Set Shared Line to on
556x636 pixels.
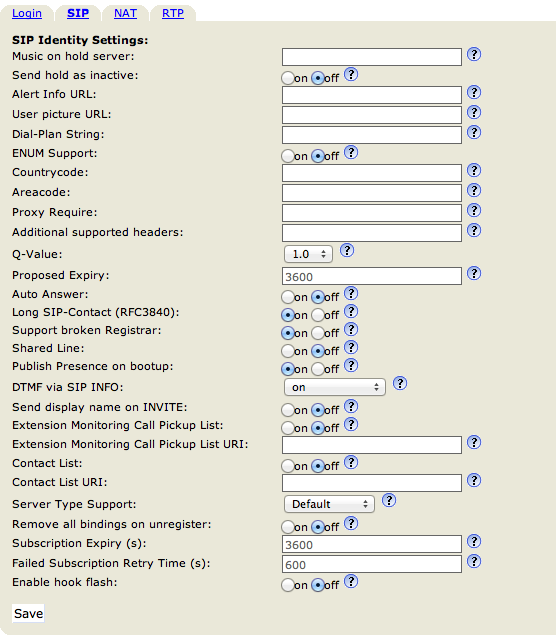click(x=288, y=351)
